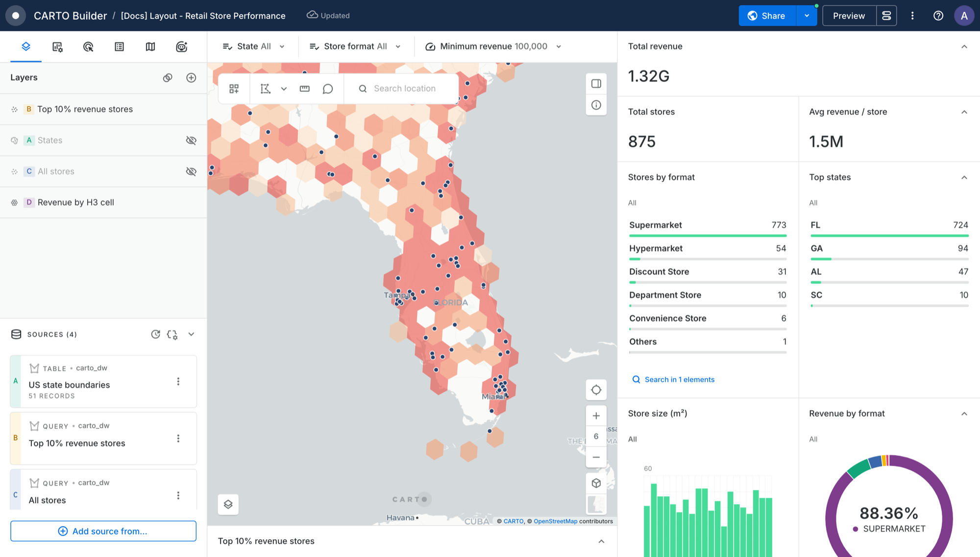
Task: Click the map view split icon
Action: click(x=234, y=89)
